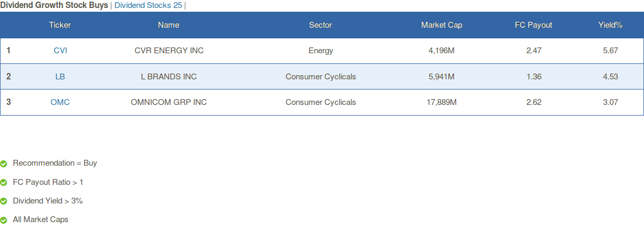Image resolution: width=644 pixels, height=228 pixels.
Task: Sort by the Sector column header
Action: point(321,25)
